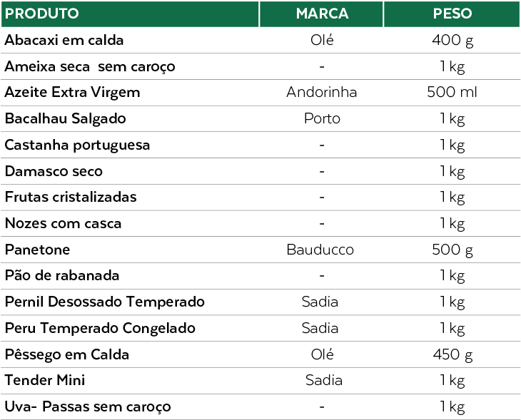This screenshot has height=420, width=521.
Task: Select the Abacaxi em calda cell
Action: (x=64, y=40)
